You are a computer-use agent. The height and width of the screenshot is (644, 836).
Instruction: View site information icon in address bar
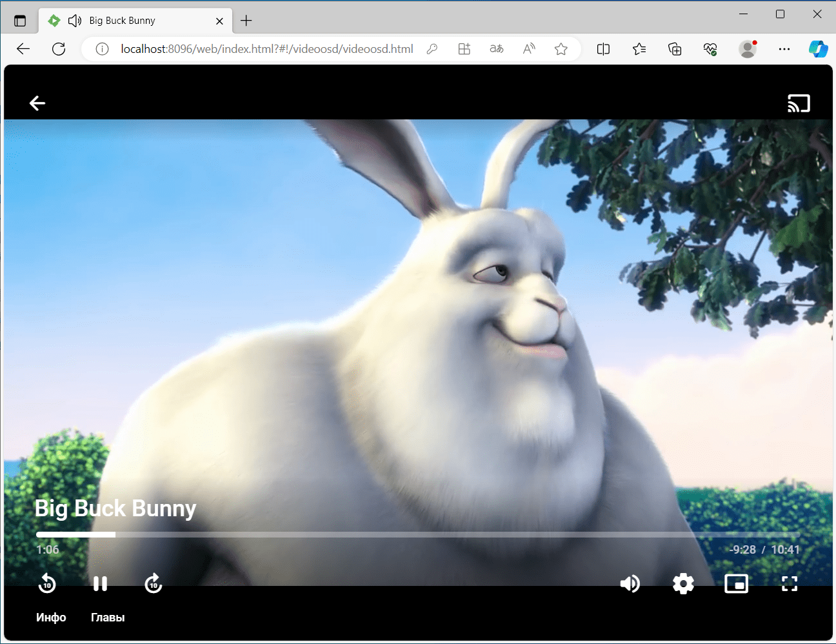[102, 49]
